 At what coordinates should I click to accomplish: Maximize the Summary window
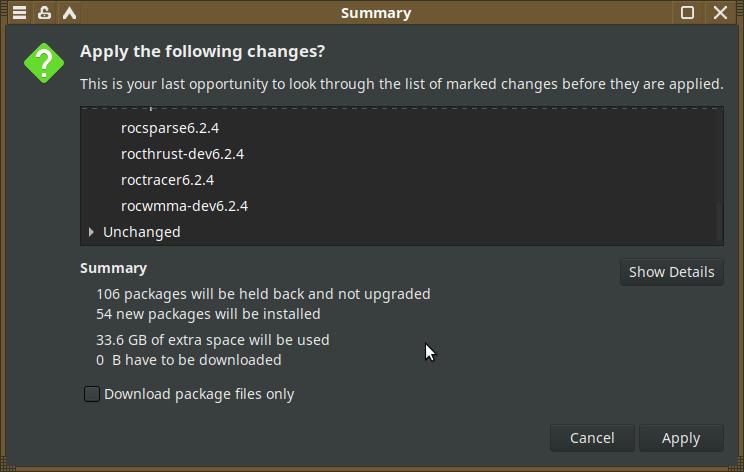click(688, 13)
